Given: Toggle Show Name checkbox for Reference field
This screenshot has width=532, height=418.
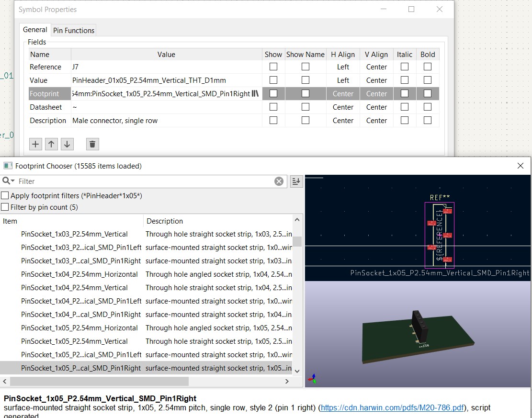Looking at the screenshot, I should pos(306,67).
